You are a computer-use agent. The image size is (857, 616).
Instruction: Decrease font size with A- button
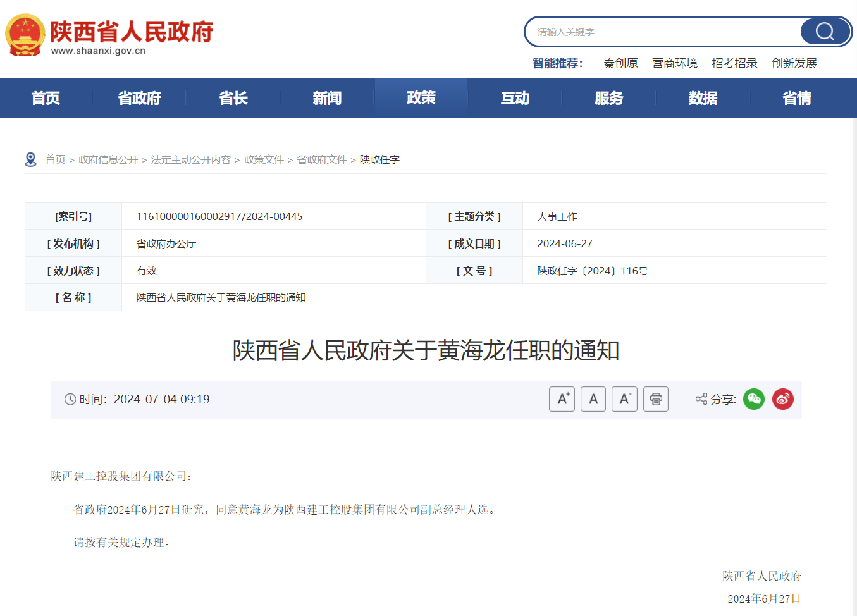624,399
